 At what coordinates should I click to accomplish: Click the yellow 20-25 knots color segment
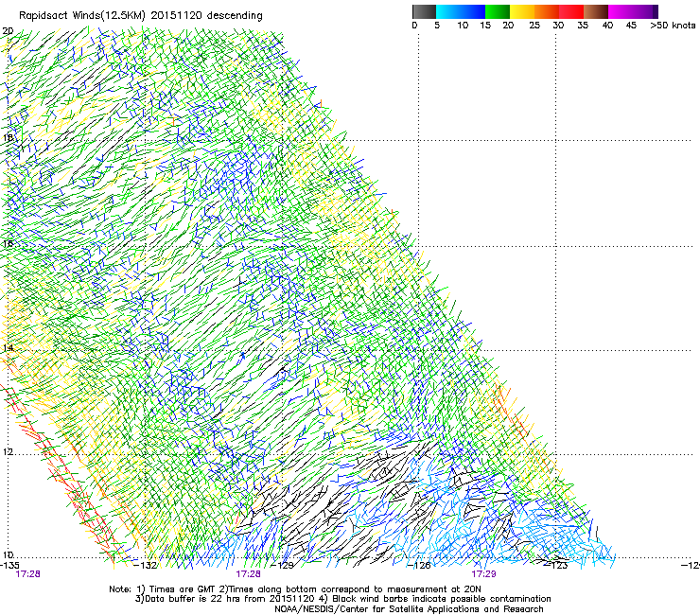pos(522,11)
